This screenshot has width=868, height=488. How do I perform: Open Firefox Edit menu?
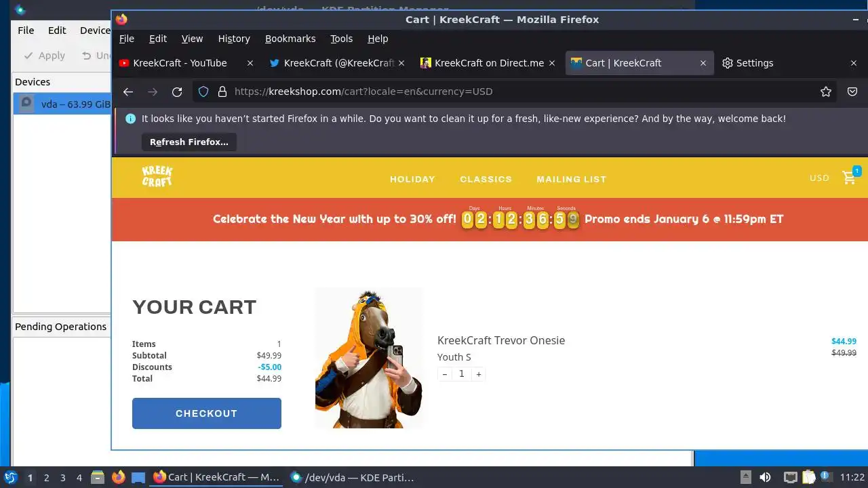point(158,39)
